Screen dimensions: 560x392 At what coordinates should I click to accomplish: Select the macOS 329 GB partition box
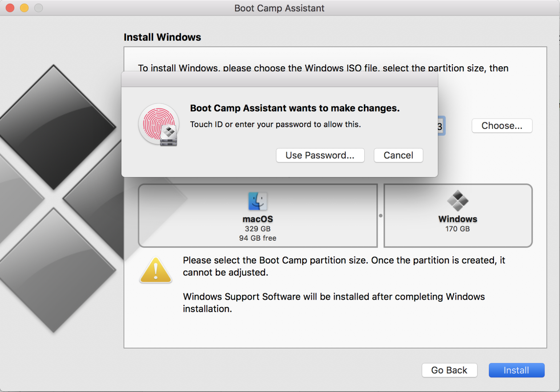tap(258, 216)
